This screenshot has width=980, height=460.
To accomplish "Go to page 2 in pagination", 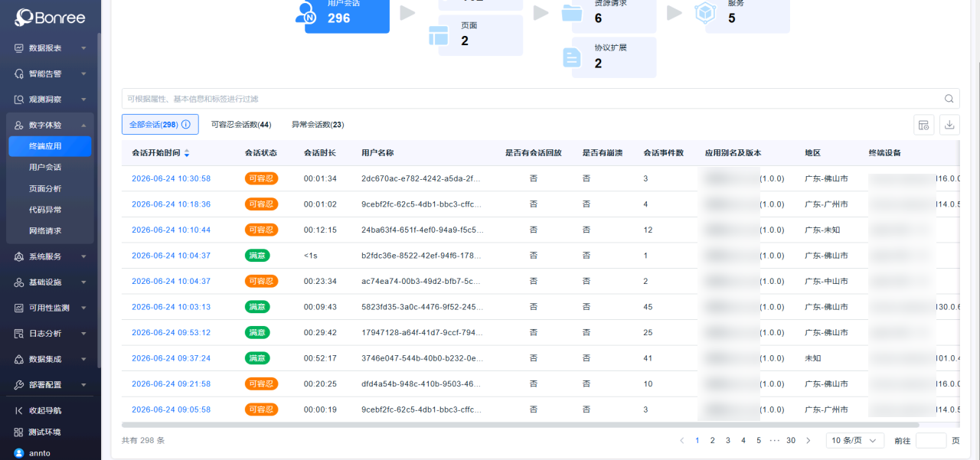I will coord(712,441).
